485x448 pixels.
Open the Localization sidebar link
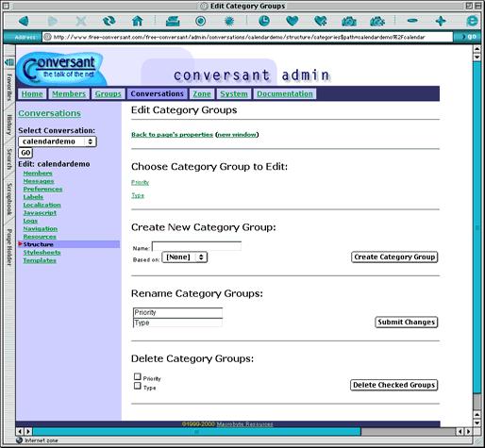point(42,205)
